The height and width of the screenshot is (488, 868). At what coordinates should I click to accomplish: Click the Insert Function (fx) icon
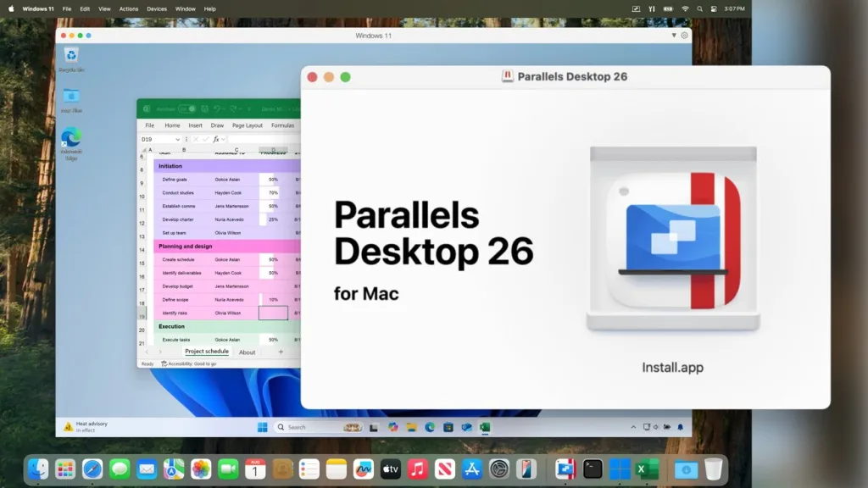point(215,139)
